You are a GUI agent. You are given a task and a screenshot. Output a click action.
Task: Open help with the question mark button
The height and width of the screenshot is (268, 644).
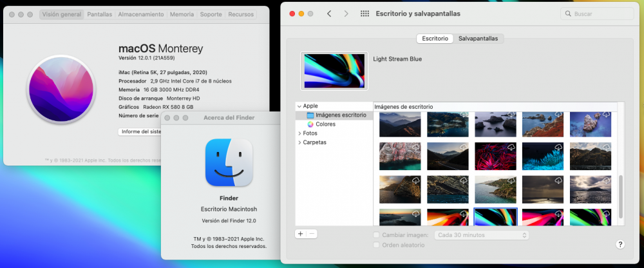(620, 244)
